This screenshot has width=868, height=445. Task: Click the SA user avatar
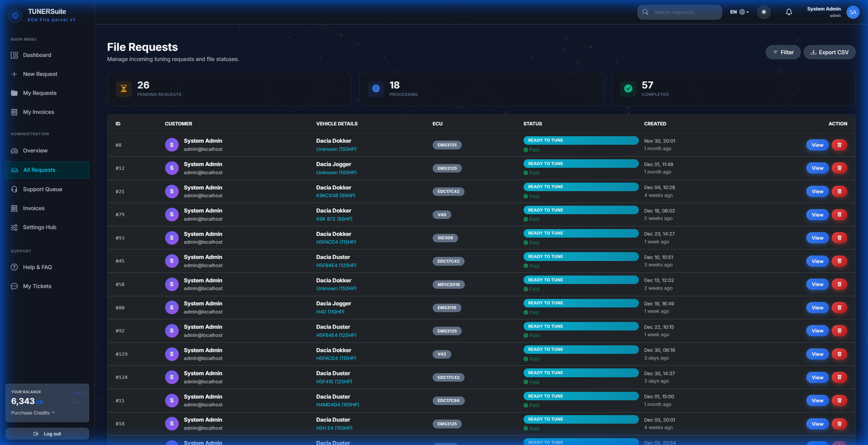pyautogui.click(x=853, y=12)
